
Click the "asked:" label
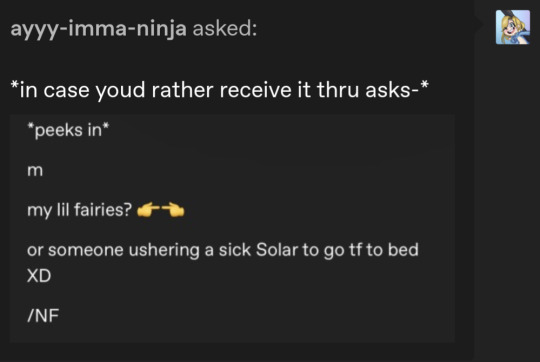pos(225,28)
